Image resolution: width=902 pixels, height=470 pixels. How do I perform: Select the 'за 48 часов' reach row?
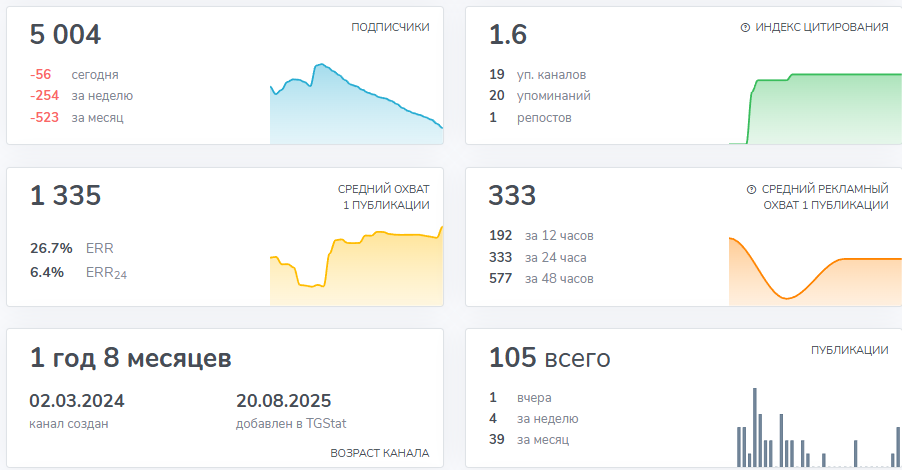pos(540,279)
